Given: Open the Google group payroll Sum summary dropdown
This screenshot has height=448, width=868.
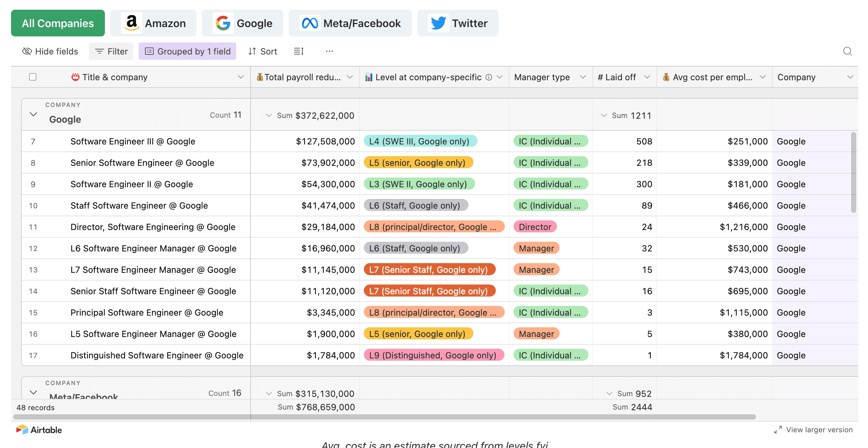Looking at the screenshot, I should tap(269, 116).
